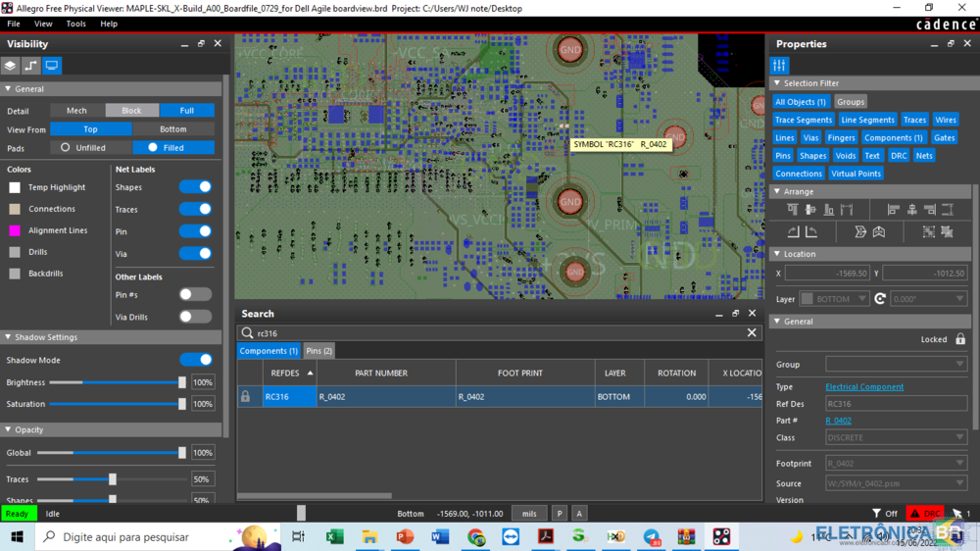Open Excel from the taskbar
Image resolution: width=980 pixels, height=551 pixels.
click(334, 537)
